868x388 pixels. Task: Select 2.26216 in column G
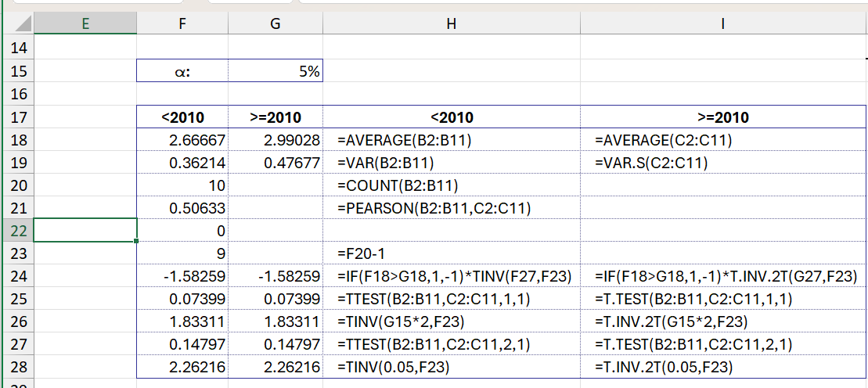pos(276,367)
